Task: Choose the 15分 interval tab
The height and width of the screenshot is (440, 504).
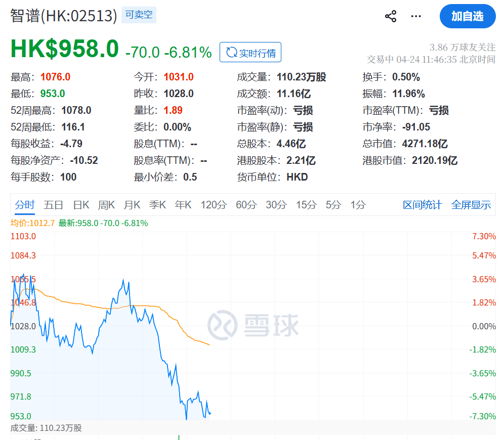Action: tap(306, 205)
